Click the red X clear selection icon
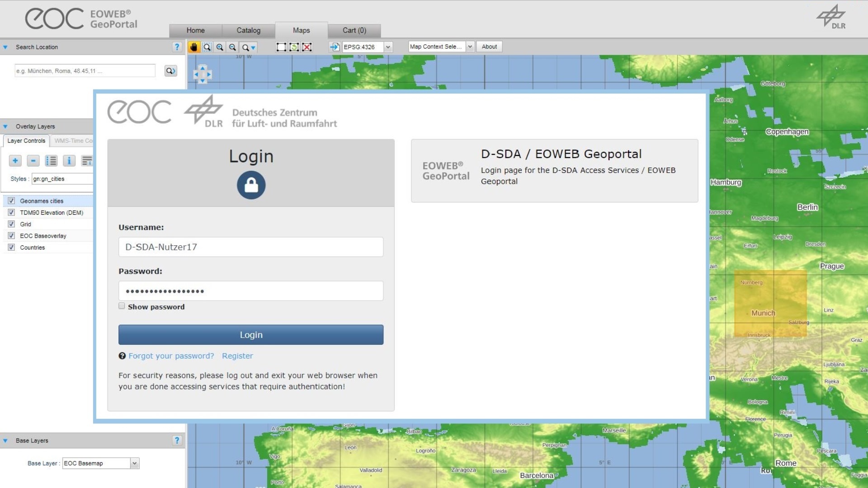 (x=307, y=47)
